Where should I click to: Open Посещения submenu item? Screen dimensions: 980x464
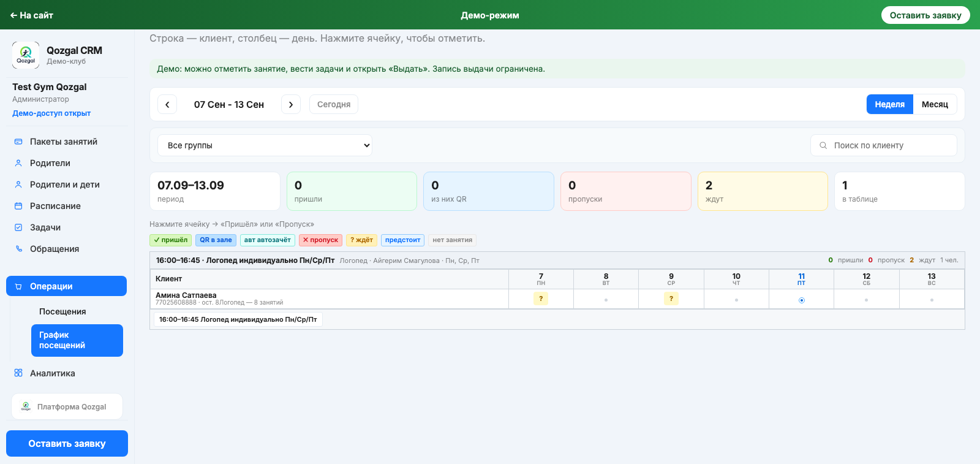click(77, 311)
